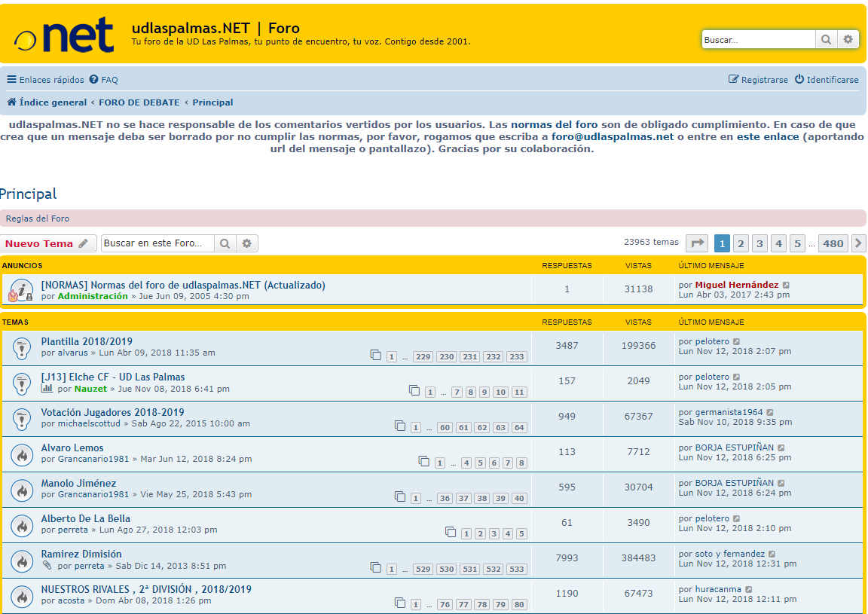Go to page 233 of Plantilla topic
The image size is (868, 614).
[517, 356]
